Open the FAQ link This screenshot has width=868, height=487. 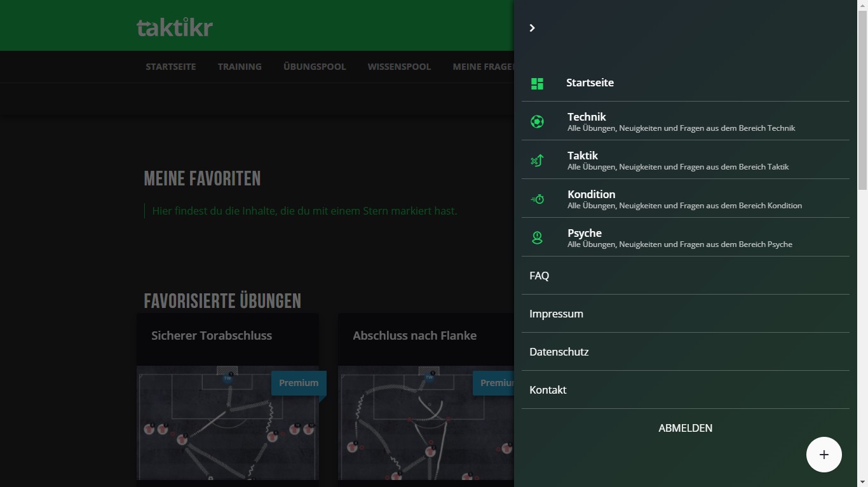[x=539, y=276]
